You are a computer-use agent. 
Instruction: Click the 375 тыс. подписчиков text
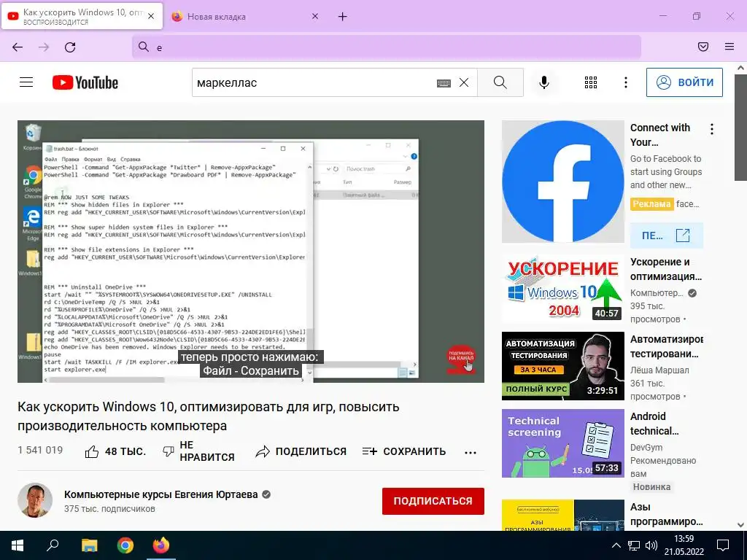[x=109, y=509]
